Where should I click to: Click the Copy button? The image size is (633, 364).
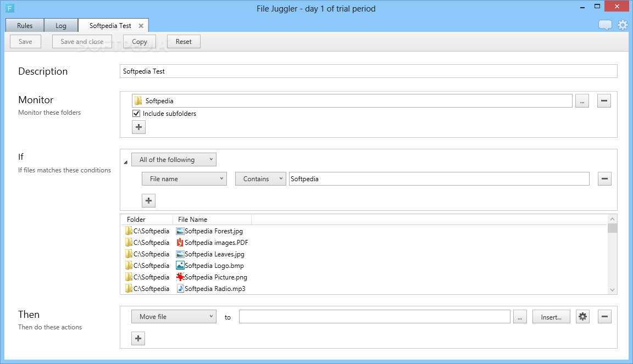point(139,42)
